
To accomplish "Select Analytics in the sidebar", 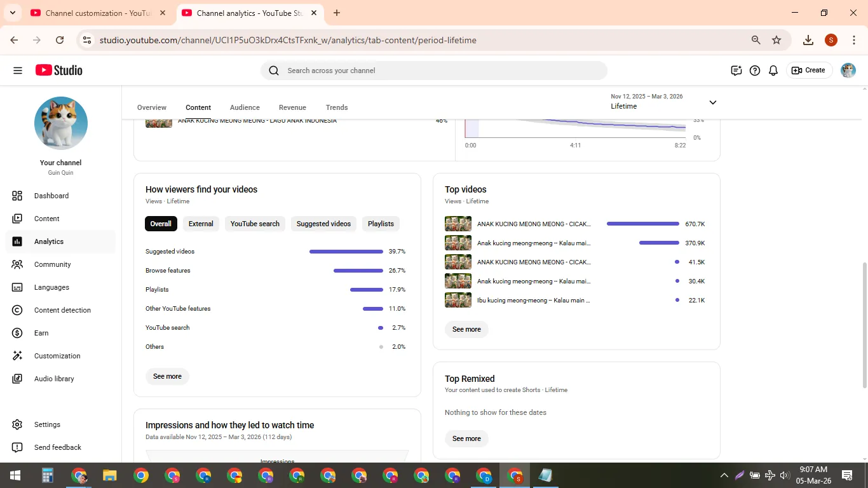I will (60, 241).
